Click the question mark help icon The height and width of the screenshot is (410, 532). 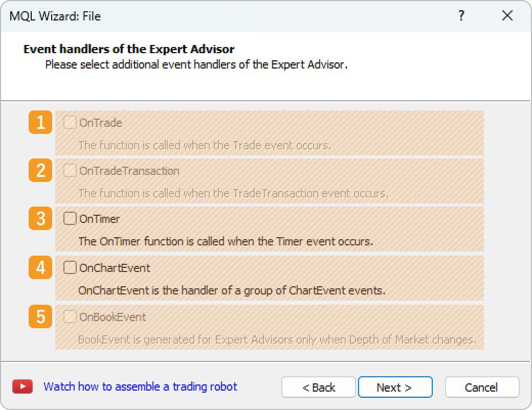461,16
